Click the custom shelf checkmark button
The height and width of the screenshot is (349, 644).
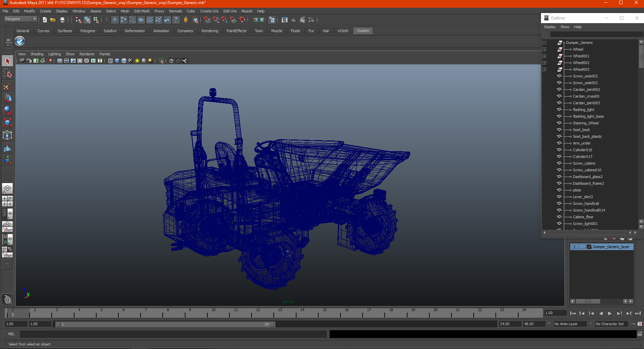[x=20, y=41]
